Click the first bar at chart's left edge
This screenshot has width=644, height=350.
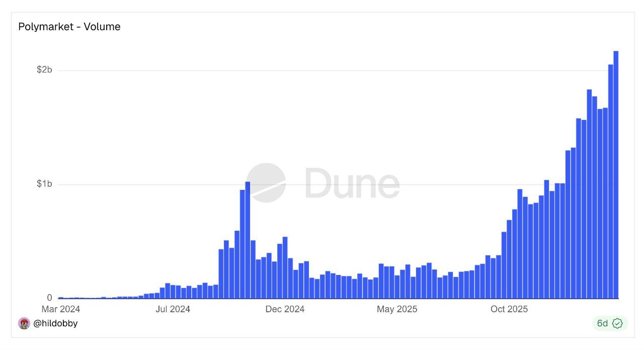tap(61, 298)
